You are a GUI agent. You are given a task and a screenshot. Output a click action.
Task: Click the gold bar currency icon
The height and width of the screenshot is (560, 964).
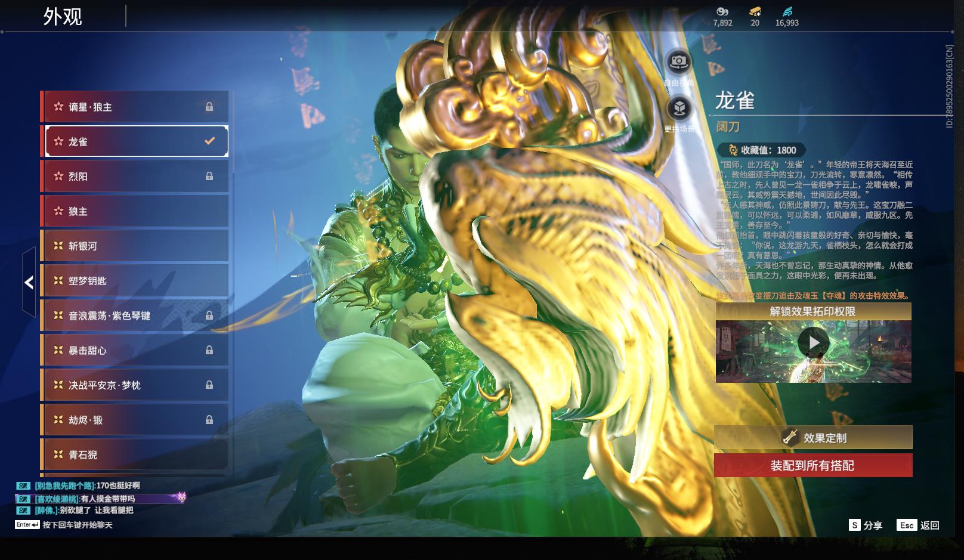pyautogui.click(x=755, y=11)
